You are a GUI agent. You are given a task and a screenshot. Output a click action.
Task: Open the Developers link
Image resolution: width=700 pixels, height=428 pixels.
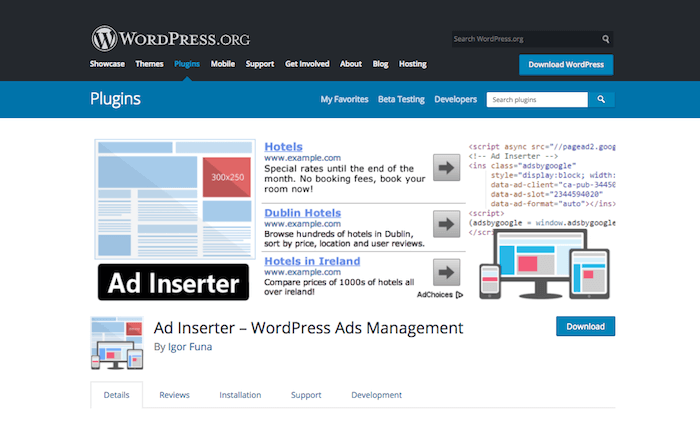[x=456, y=99]
